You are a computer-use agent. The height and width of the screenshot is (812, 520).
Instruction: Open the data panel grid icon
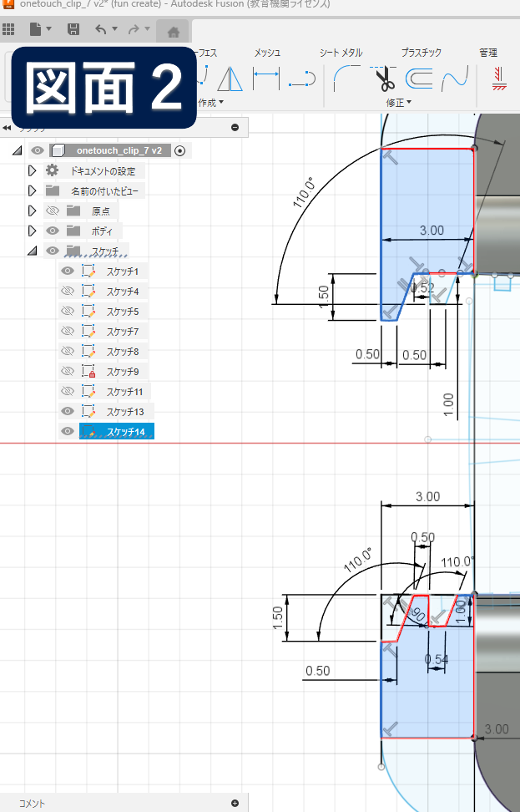click(x=9, y=30)
